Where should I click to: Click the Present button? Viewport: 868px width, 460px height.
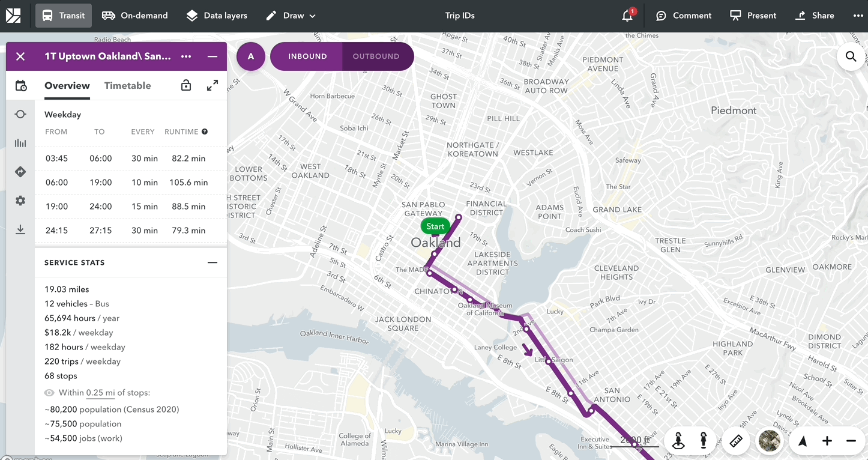coord(753,16)
